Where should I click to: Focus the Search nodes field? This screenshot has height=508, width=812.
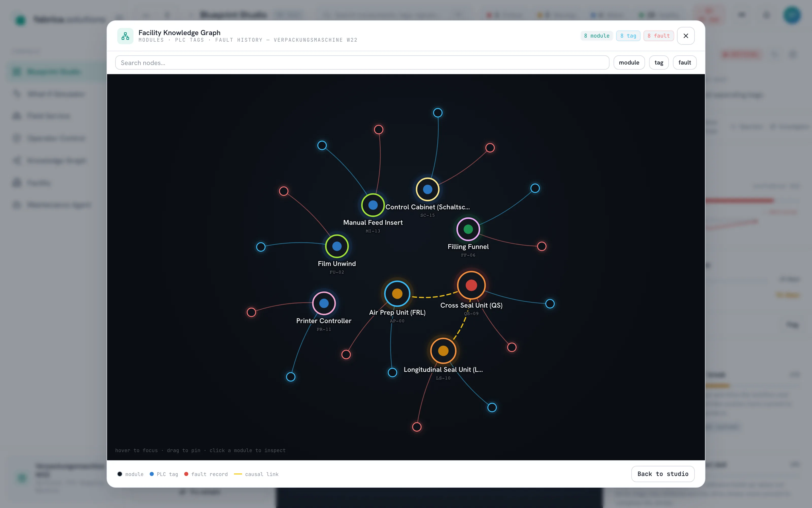coord(362,63)
